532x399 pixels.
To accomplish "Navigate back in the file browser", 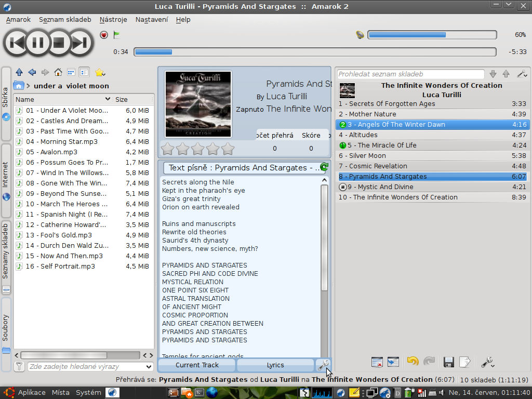I will click(32, 72).
